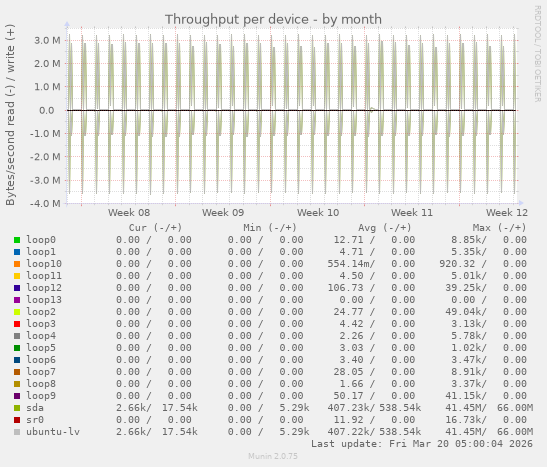Click the Avg (-/+) column header
547x467 pixels.
coord(384,228)
